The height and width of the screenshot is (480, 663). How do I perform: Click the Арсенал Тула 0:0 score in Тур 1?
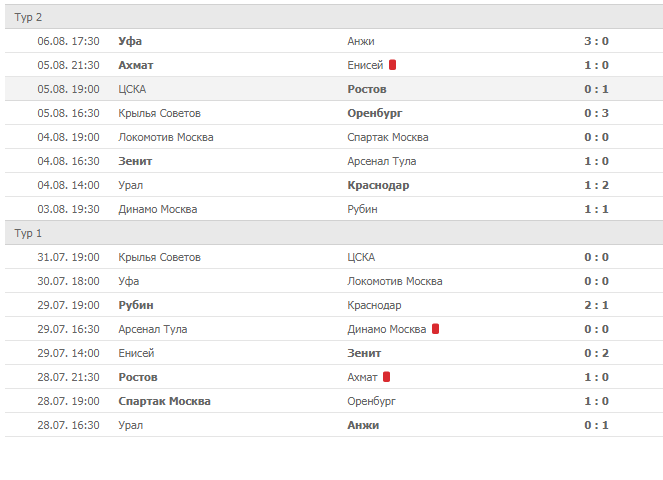[596, 329]
